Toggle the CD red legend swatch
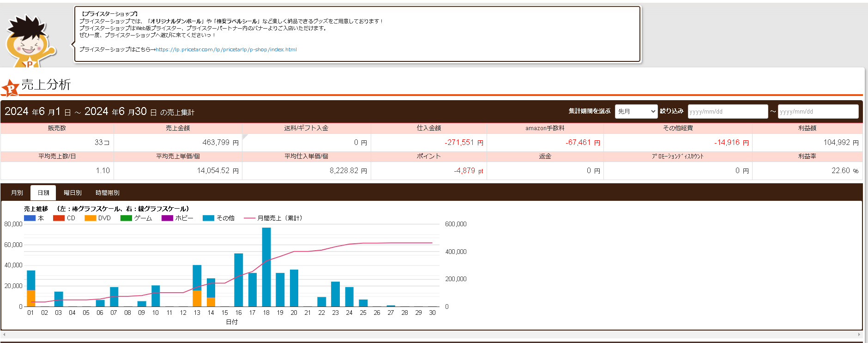The width and height of the screenshot is (868, 343). 59,218
